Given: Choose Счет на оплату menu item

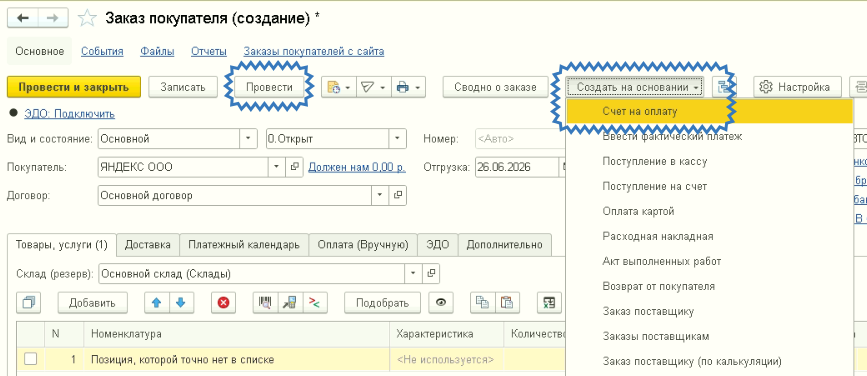Looking at the screenshot, I should point(710,112).
